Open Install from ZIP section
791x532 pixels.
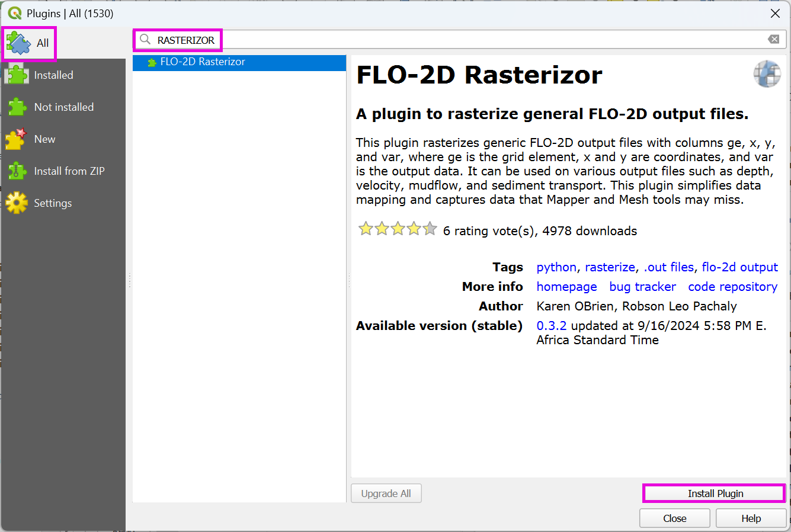tap(69, 171)
